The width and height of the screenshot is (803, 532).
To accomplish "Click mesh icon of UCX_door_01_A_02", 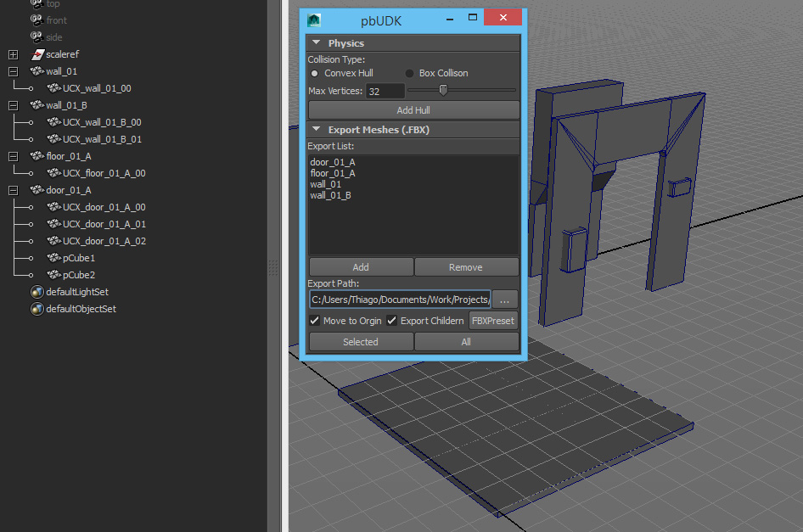I will [53, 241].
